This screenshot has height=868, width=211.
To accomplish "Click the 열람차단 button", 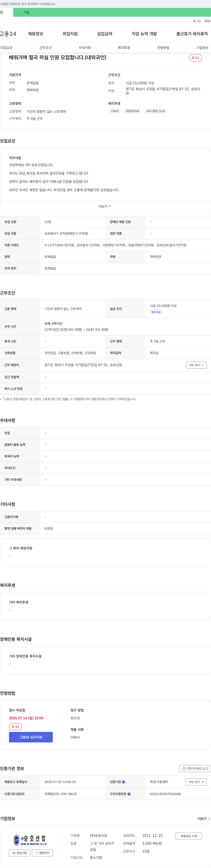I will 42,853.
